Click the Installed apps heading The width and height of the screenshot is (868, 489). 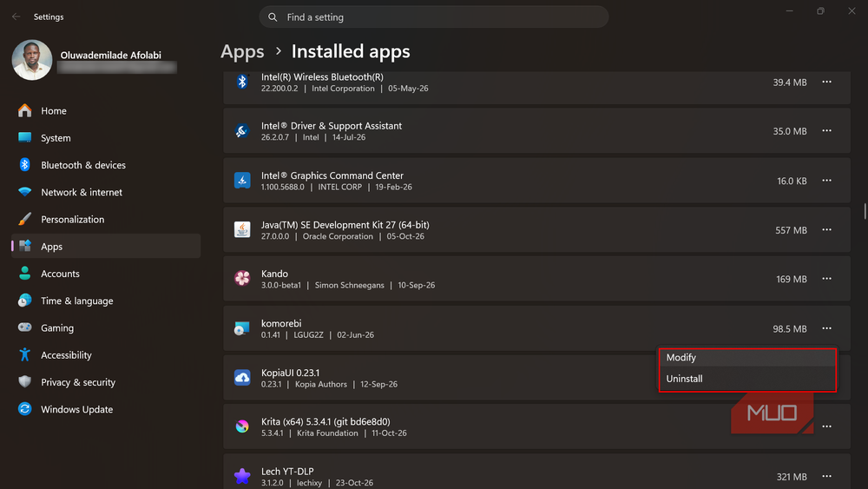pyautogui.click(x=351, y=51)
